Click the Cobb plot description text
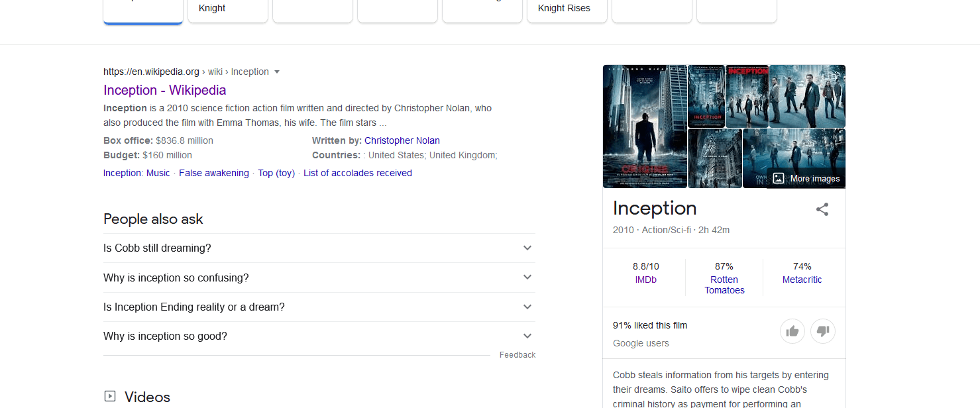 721,389
